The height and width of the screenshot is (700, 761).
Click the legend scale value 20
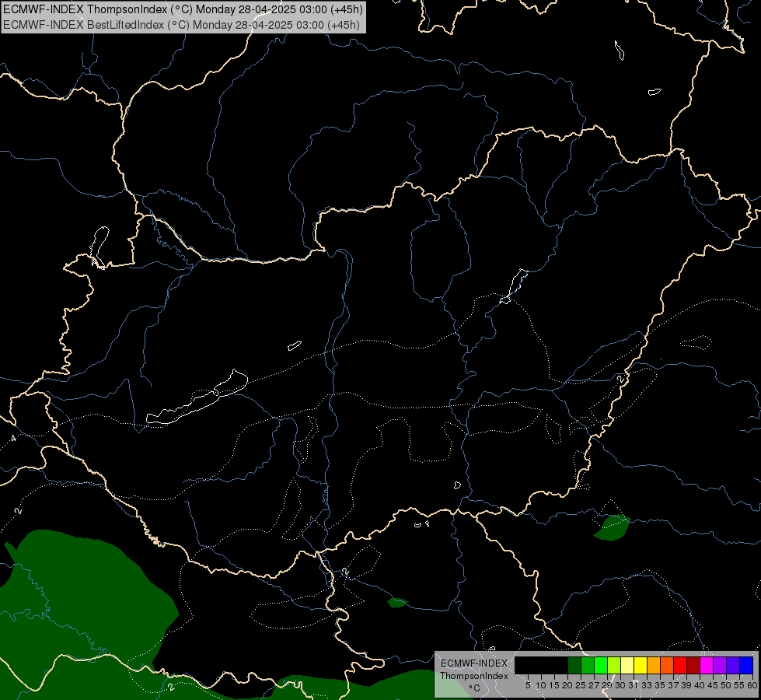click(x=567, y=685)
